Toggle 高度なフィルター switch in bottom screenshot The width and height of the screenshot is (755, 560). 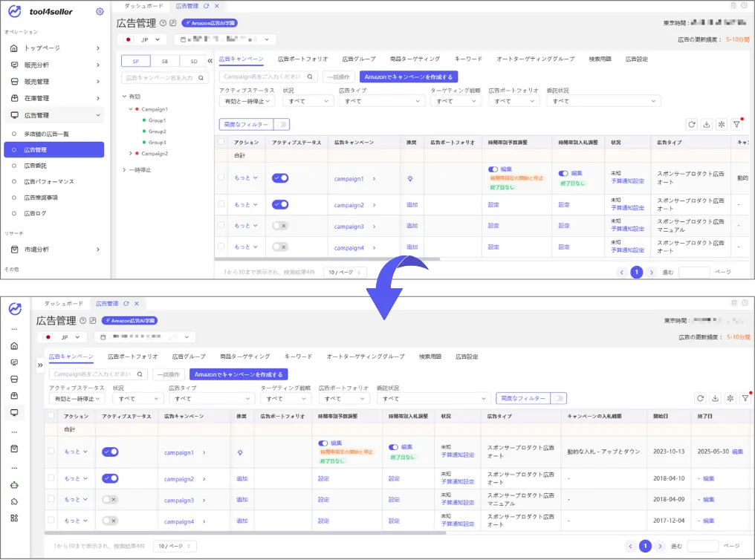[x=559, y=398]
